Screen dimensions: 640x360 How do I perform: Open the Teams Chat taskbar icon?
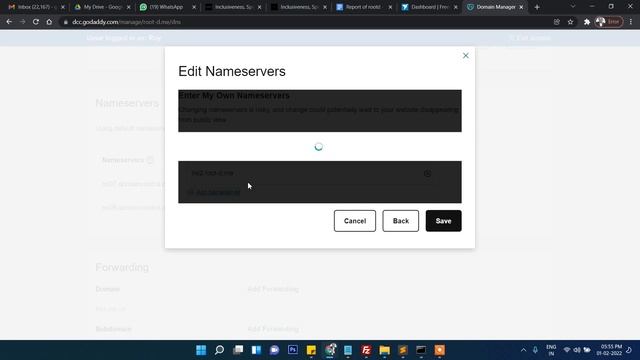(x=274, y=350)
